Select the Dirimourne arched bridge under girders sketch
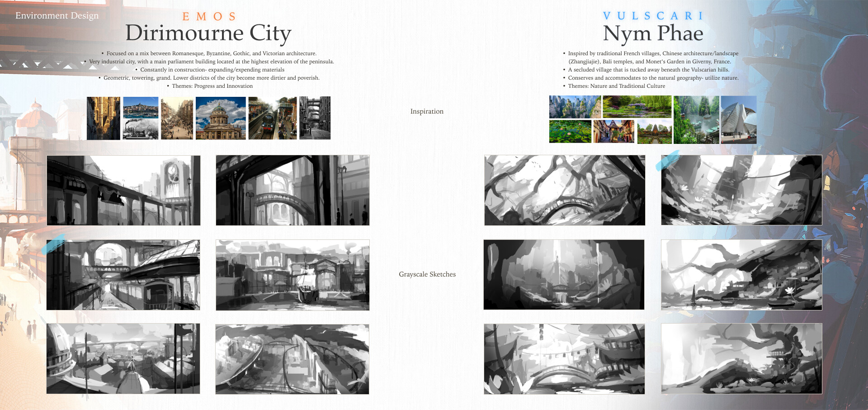This screenshot has height=410, width=868. click(x=292, y=191)
